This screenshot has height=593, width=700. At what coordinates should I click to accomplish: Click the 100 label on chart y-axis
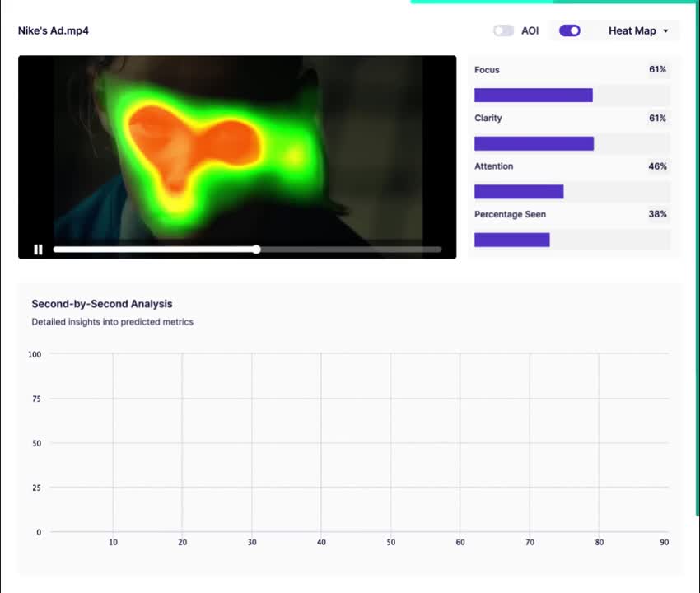coord(35,354)
